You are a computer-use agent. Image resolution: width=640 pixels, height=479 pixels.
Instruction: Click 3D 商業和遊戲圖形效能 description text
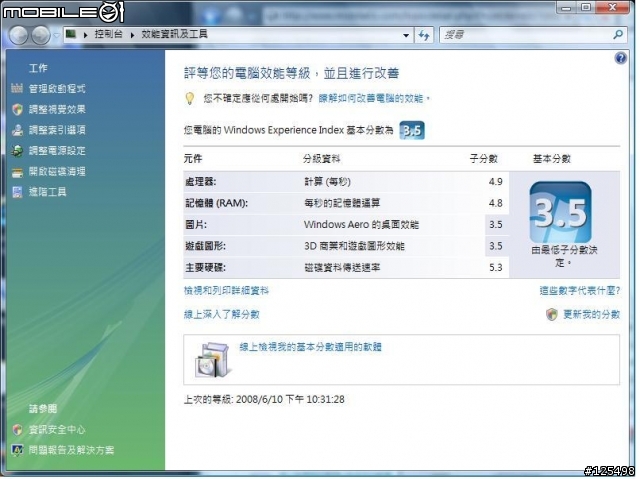354,246
